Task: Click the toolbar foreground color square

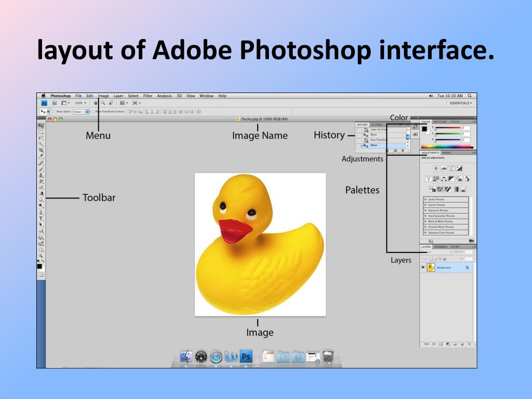Action: tap(39, 266)
